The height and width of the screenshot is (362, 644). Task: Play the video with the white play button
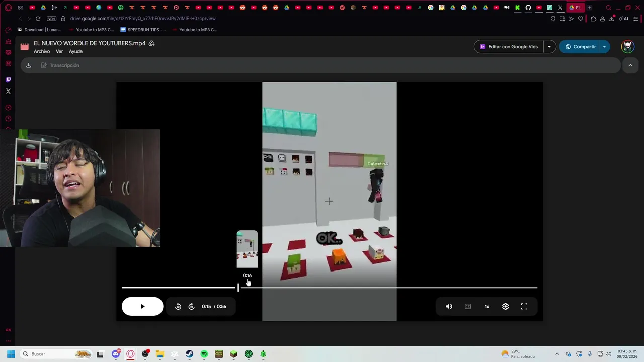(142, 306)
